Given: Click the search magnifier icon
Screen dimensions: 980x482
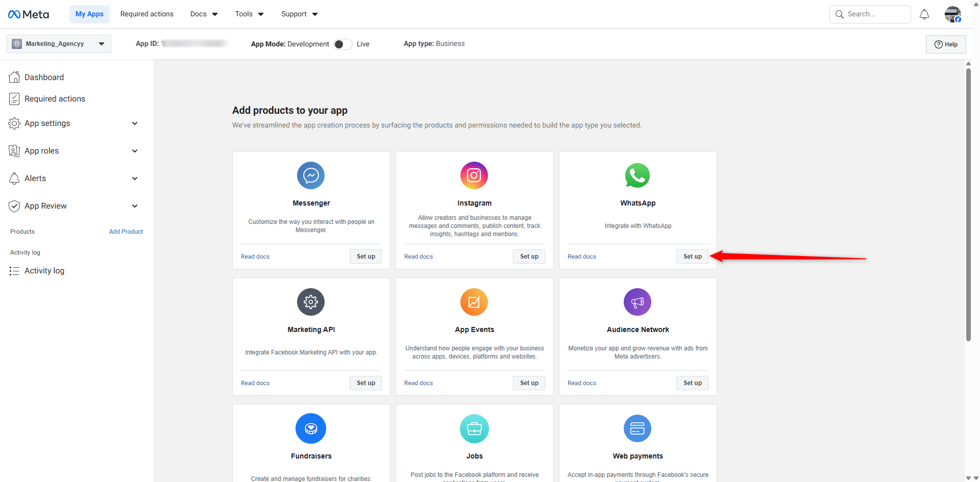Looking at the screenshot, I should 840,14.
